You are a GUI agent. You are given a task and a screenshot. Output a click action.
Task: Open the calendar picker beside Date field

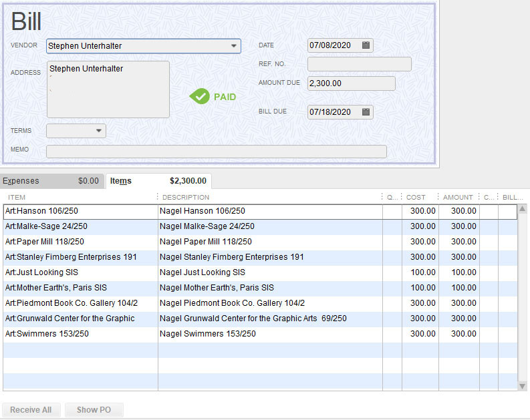366,45
